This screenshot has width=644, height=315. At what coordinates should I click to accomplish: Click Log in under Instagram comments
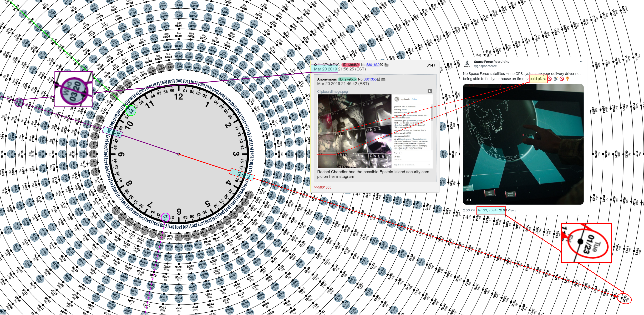[397, 165]
